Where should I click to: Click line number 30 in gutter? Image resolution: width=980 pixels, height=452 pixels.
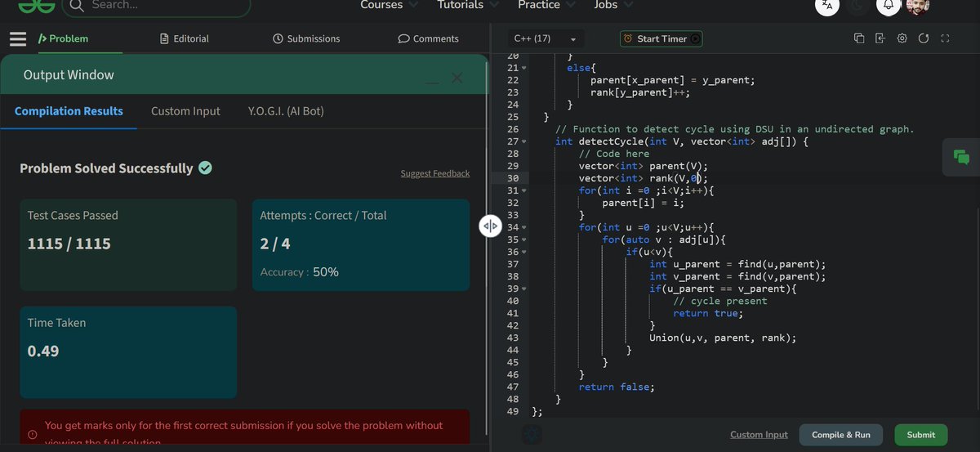pyautogui.click(x=512, y=178)
